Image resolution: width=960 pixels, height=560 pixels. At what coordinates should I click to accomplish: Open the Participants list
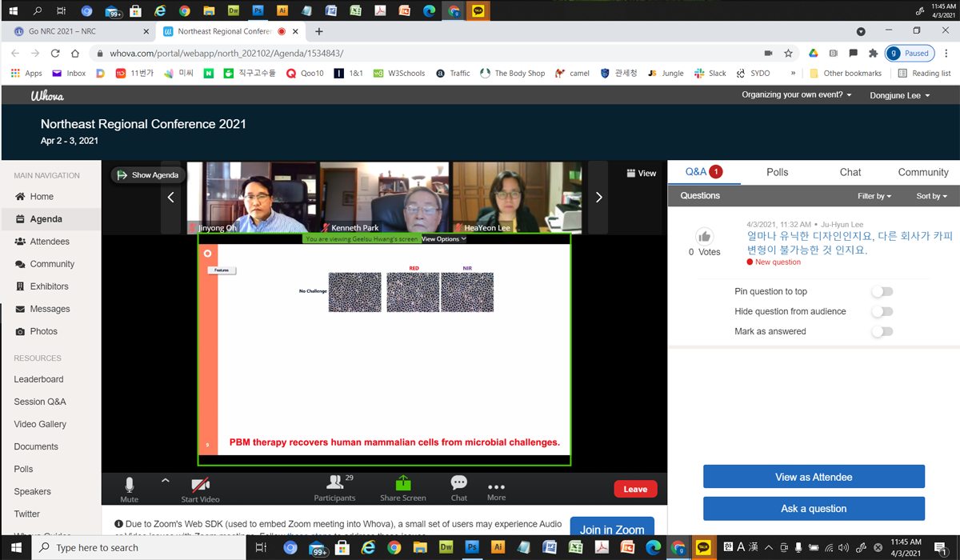tap(335, 489)
